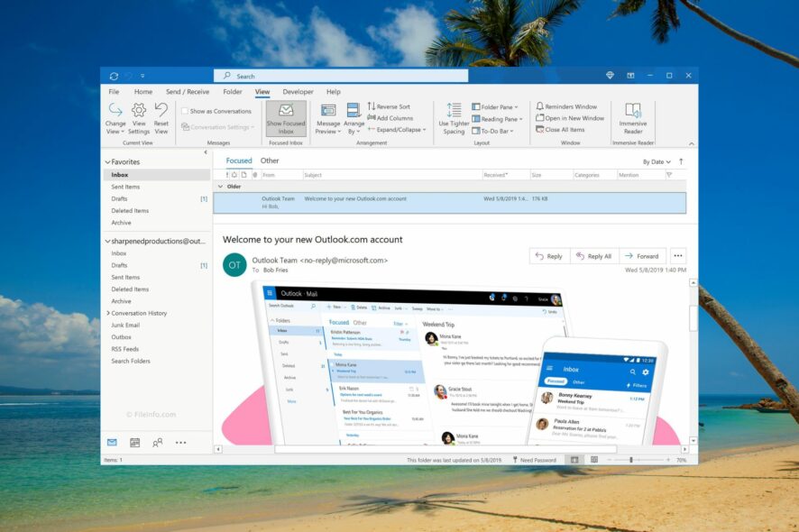Open Message Preview options
This screenshot has width=799, height=532.
coord(328,118)
